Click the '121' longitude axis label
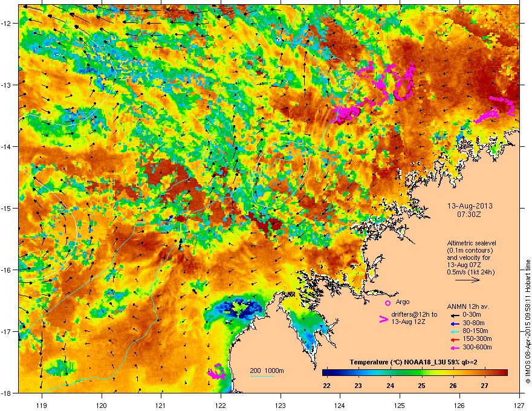 (161, 405)
